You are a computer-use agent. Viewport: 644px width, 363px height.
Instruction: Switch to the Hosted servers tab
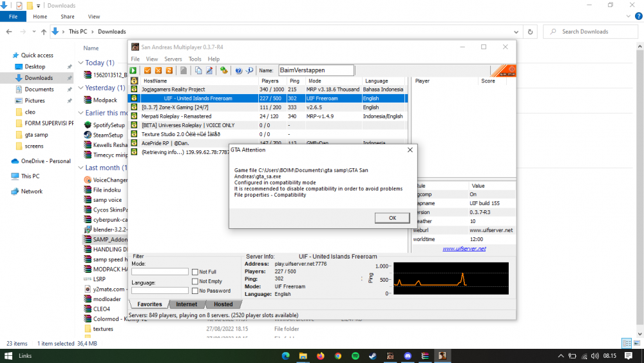[x=223, y=304]
